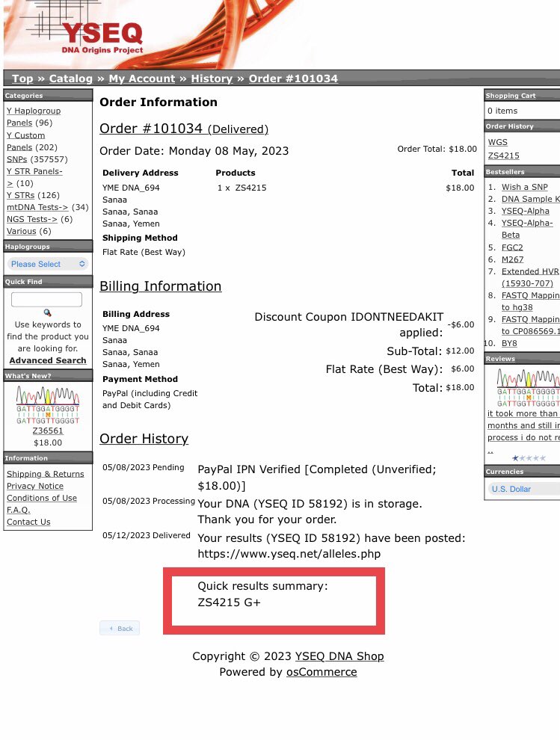Image resolution: width=560 pixels, height=740 pixels.
Task: Select the 'Order Total: $18.00' text
Action: tap(437, 149)
